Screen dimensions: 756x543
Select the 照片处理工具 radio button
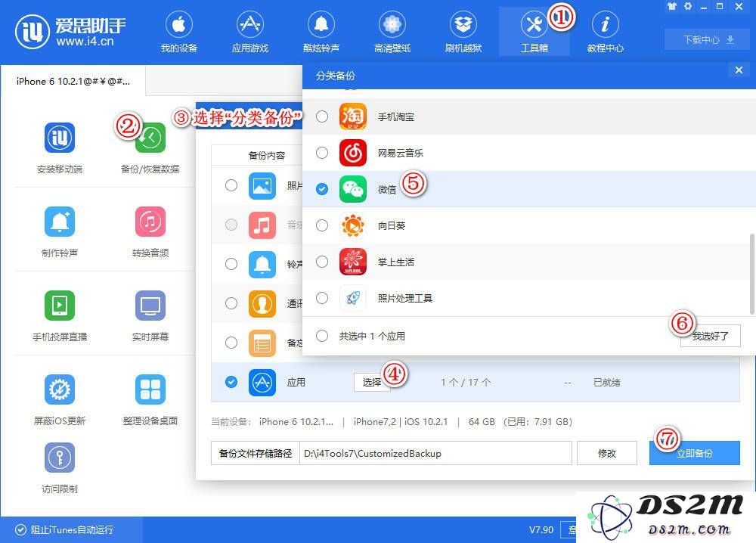322,298
